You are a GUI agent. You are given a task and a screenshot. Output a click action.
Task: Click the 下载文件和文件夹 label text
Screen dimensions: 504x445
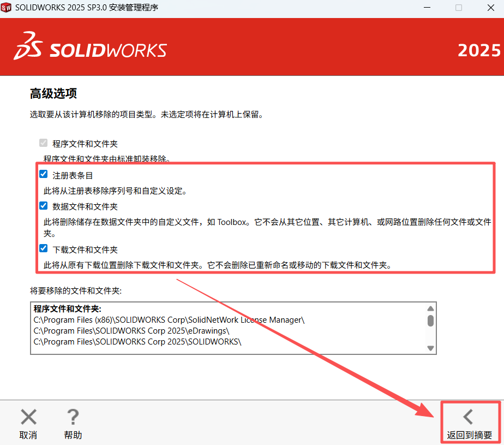85,250
